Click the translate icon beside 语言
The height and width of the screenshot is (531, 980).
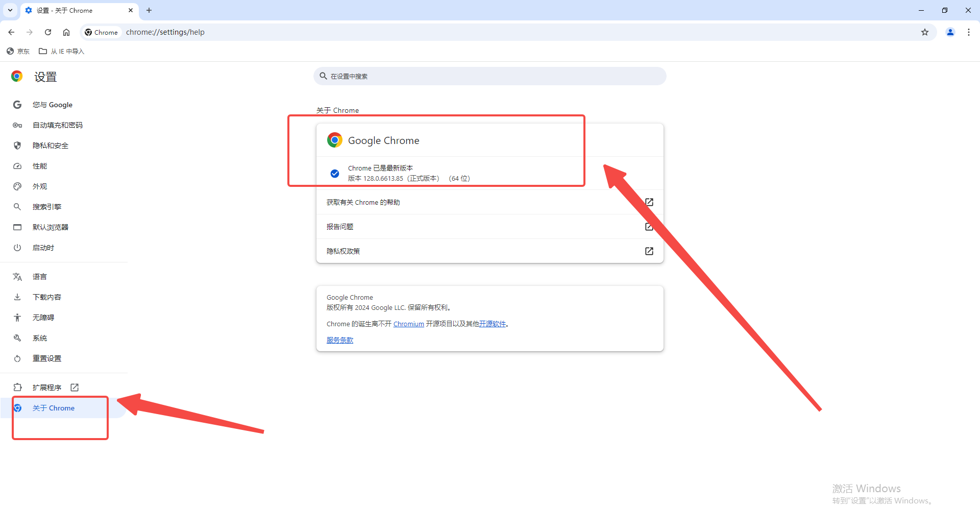coord(17,277)
